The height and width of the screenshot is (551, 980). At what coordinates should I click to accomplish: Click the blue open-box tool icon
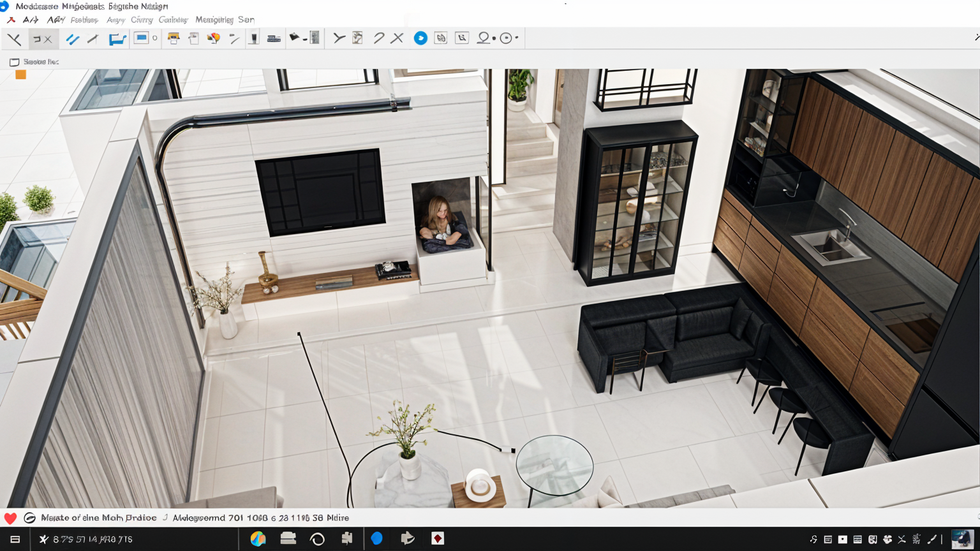pos(117,39)
